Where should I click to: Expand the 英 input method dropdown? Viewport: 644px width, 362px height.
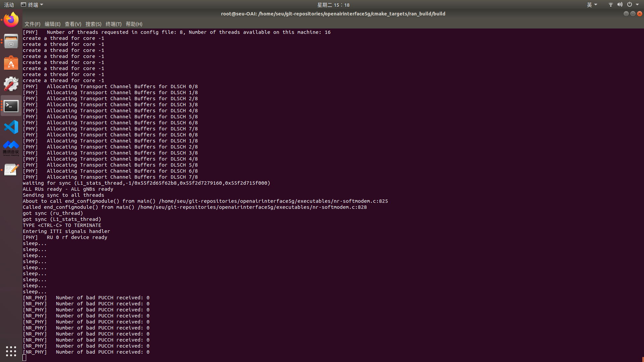click(x=592, y=5)
